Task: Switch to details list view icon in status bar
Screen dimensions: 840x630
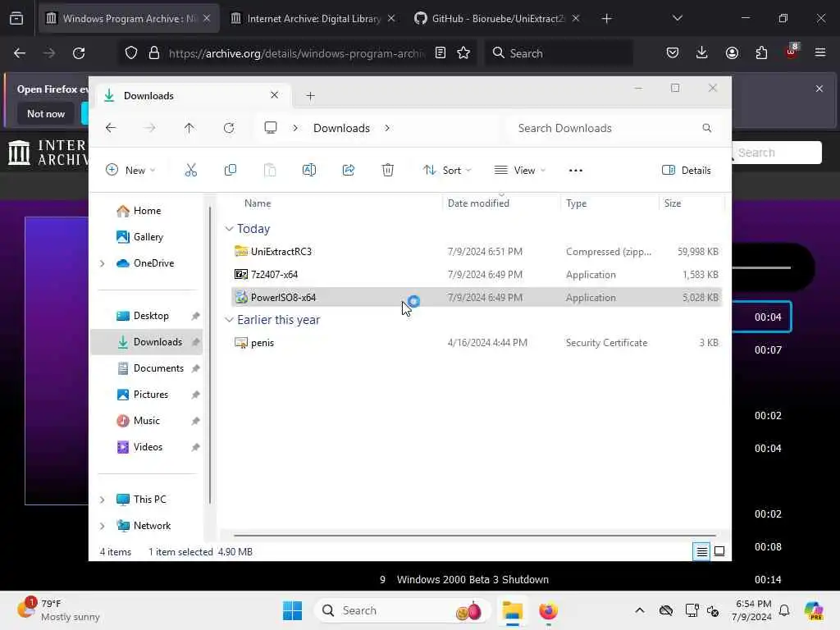Action: [x=702, y=551]
